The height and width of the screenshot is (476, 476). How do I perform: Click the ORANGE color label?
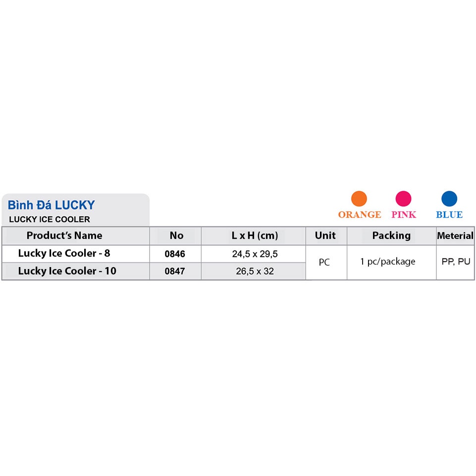[x=360, y=214]
